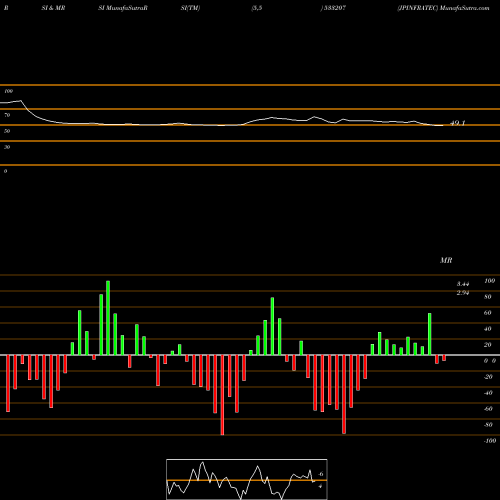Click the MR axis label -20
This screenshot has height=500, width=500.
coord(488,377)
